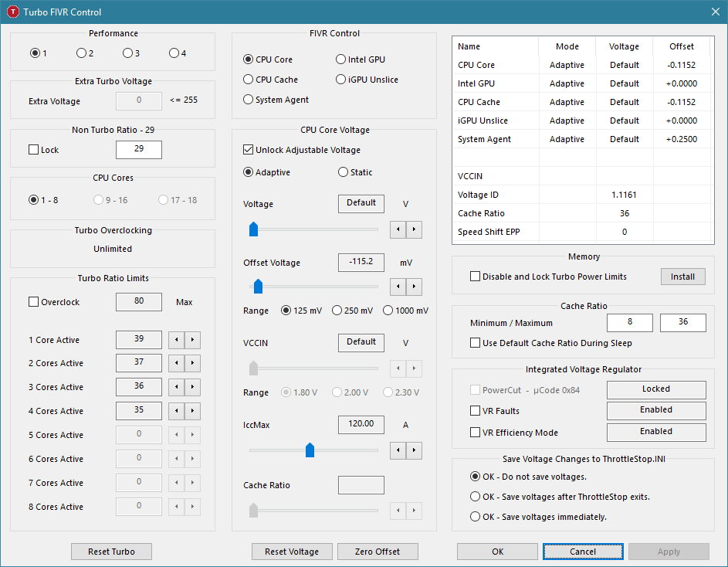Select the System Agent row in table
The image size is (728, 567).
tap(582, 139)
